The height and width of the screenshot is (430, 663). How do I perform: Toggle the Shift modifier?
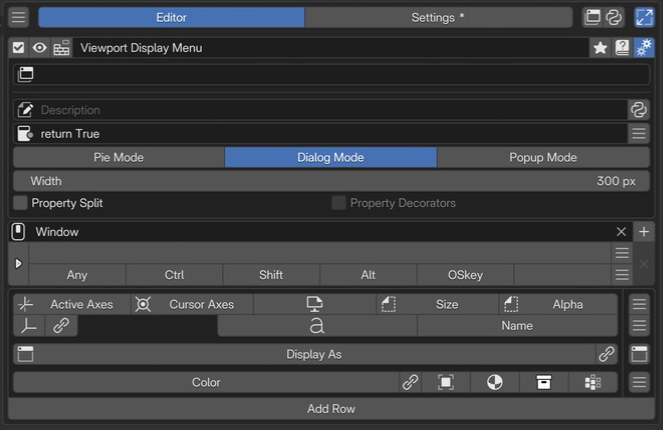click(271, 275)
